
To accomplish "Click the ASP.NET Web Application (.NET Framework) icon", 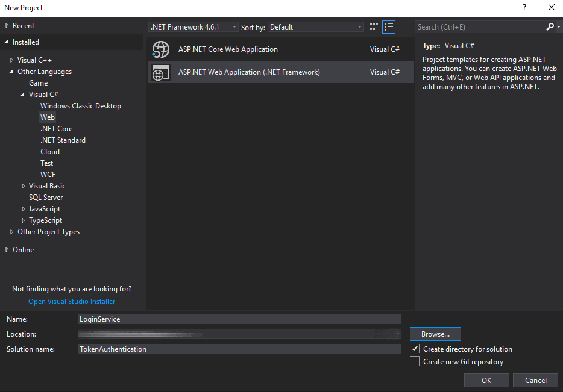I will 160,72.
